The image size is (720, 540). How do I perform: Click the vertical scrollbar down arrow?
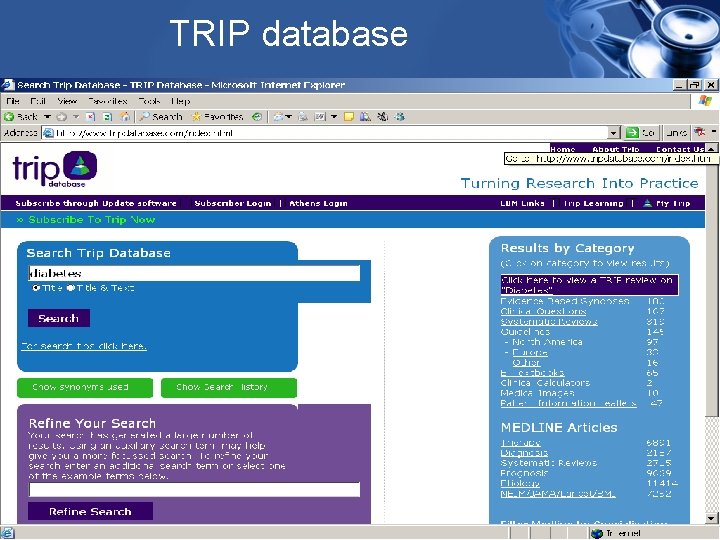[x=711, y=518]
